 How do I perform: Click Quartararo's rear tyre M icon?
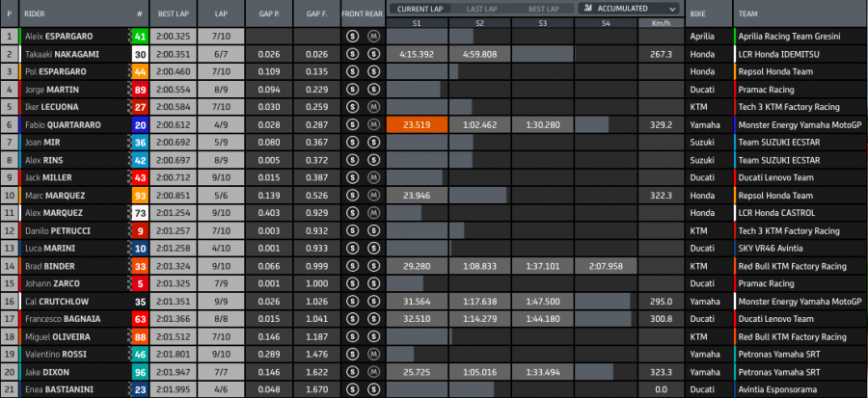(x=373, y=125)
